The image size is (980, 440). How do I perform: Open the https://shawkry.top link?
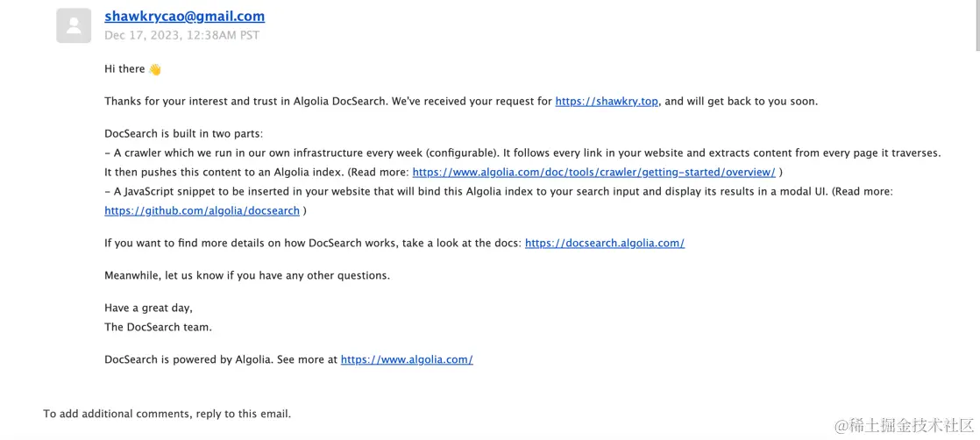(607, 101)
